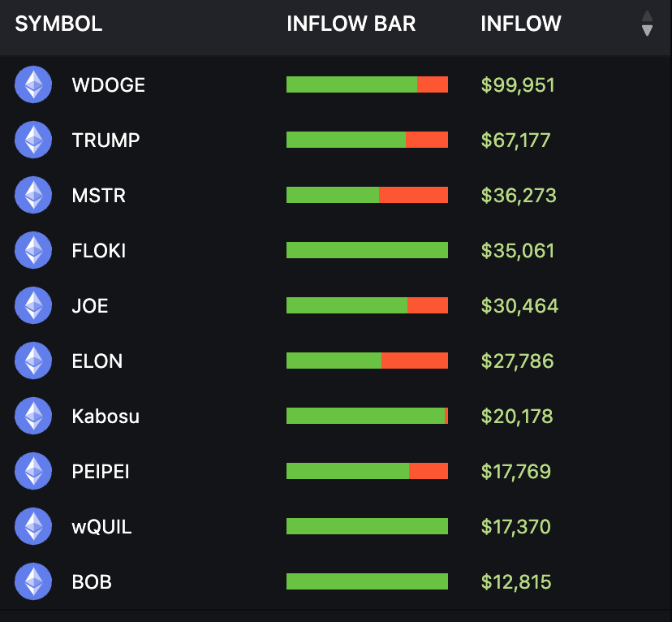Click the Kabosu inflow bar
672x622 pixels.
pyautogui.click(x=368, y=416)
